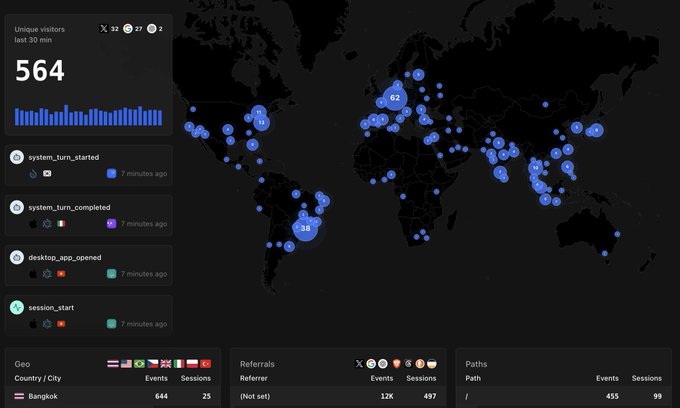Click the browser icon in system_turn_started row

(x=33, y=173)
